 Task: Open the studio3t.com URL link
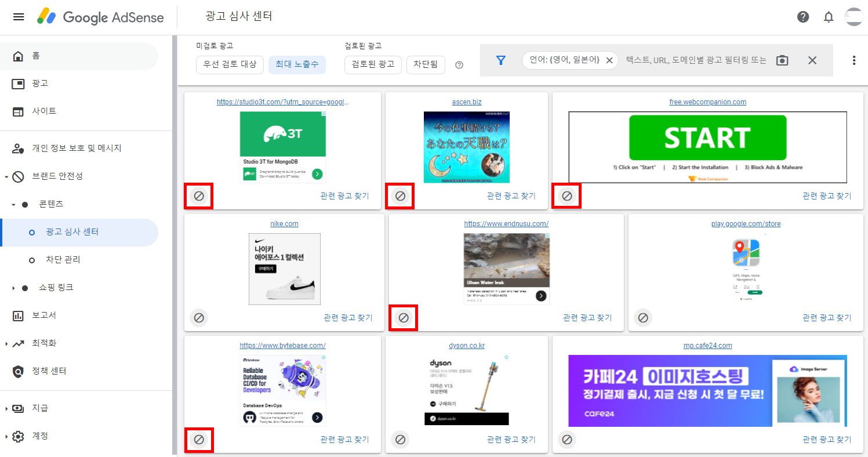[x=283, y=102]
